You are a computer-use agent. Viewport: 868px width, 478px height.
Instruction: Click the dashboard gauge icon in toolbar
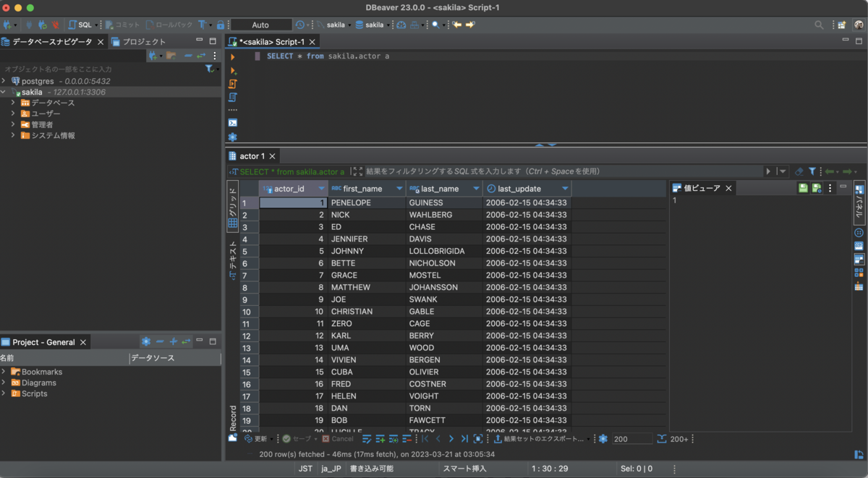coord(401,25)
